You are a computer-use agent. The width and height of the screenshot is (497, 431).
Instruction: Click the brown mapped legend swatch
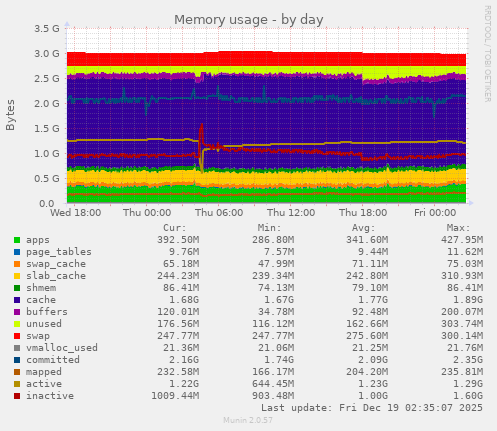click(17, 372)
